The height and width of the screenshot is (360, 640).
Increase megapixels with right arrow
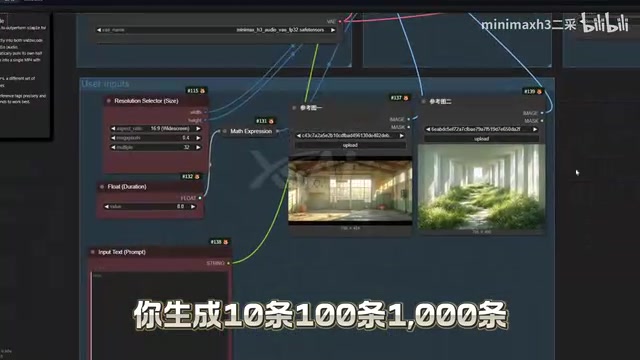point(198,138)
